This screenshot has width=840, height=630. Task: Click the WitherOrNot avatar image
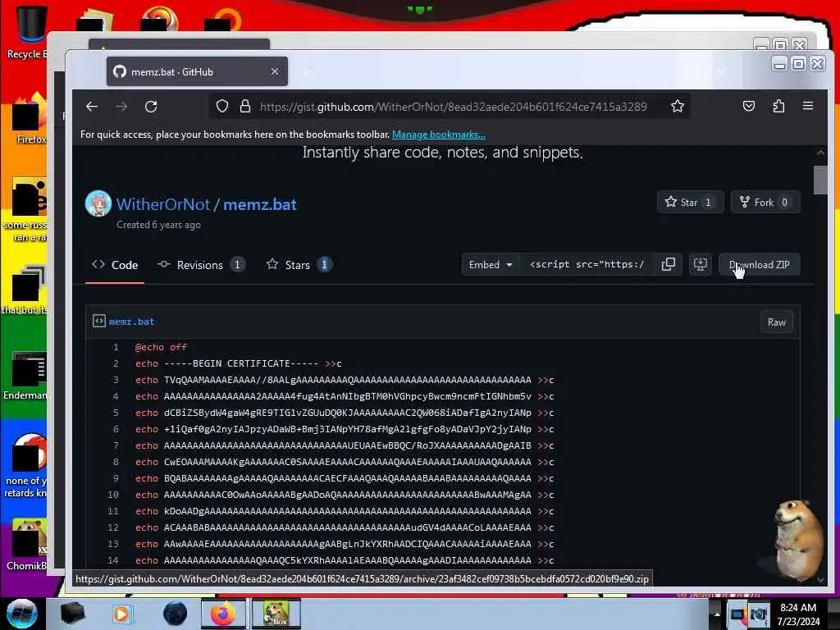pyautogui.click(x=98, y=203)
